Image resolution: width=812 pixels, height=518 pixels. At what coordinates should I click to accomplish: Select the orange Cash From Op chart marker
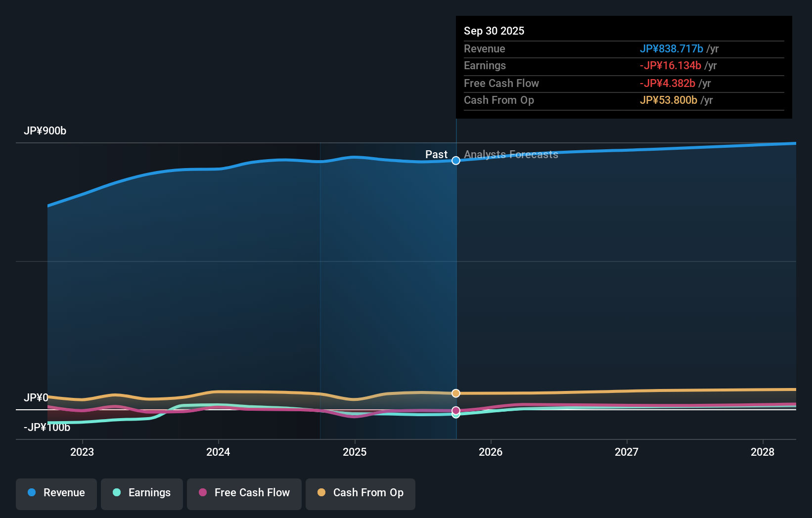455,393
